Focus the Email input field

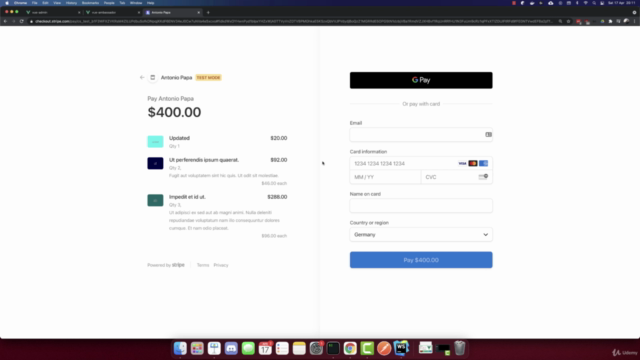421,135
